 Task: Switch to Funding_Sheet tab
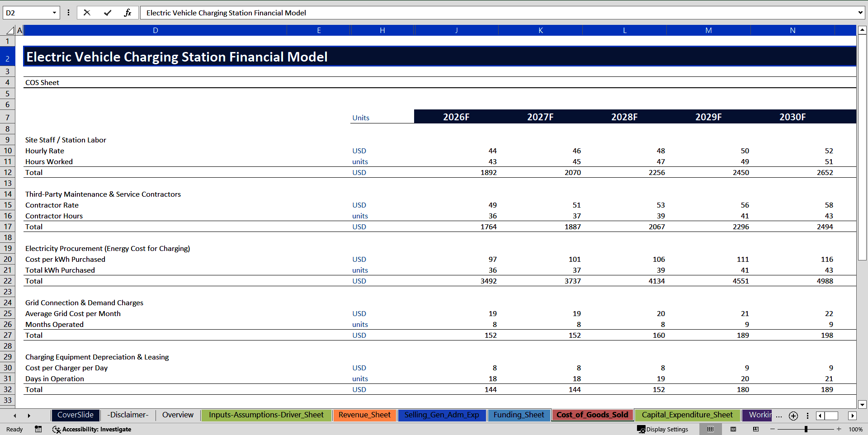(x=519, y=415)
